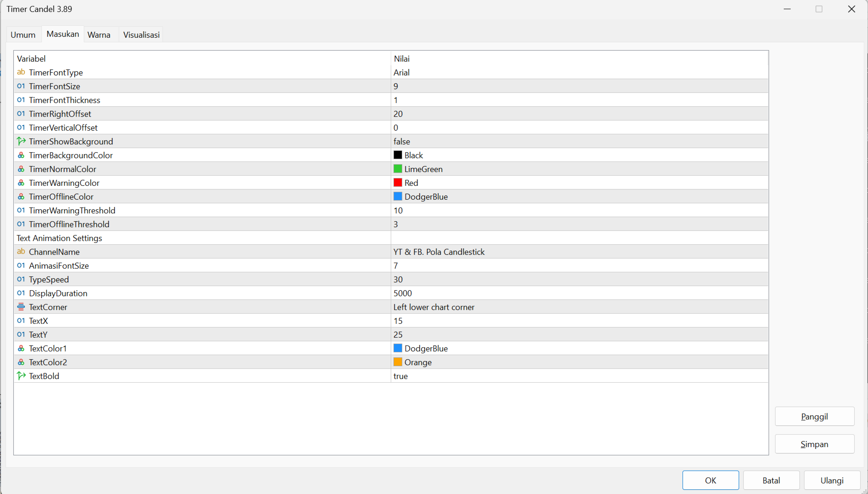Click the color icon beside TextColor2
This screenshot has height=494, width=868.
[21, 362]
